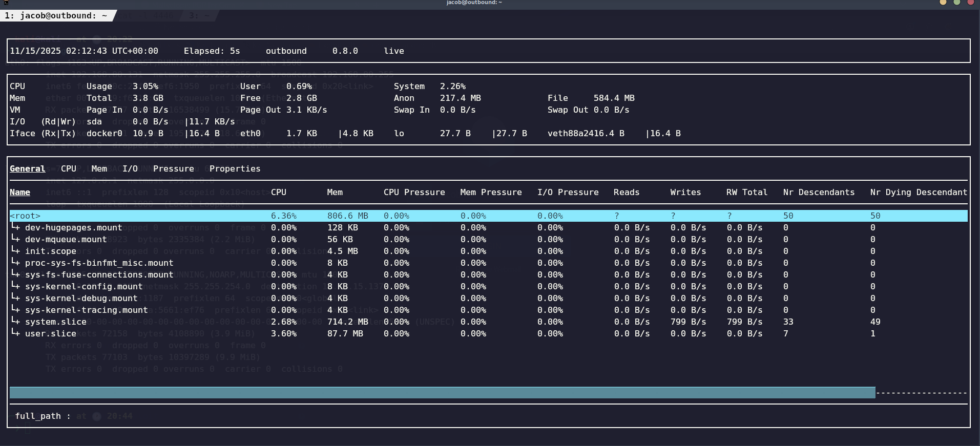
Task: Click the RW Total column header
Action: click(746, 192)
